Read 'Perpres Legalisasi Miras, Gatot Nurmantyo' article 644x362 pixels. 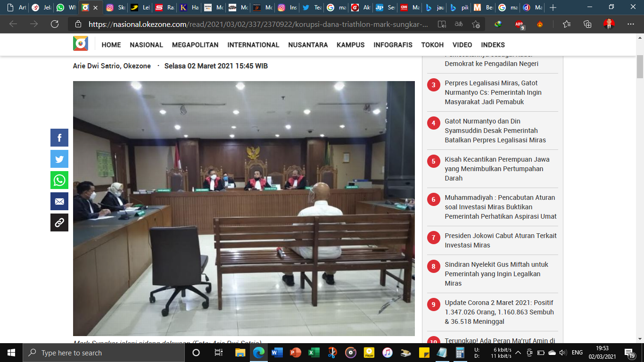[x=493, y=92]
